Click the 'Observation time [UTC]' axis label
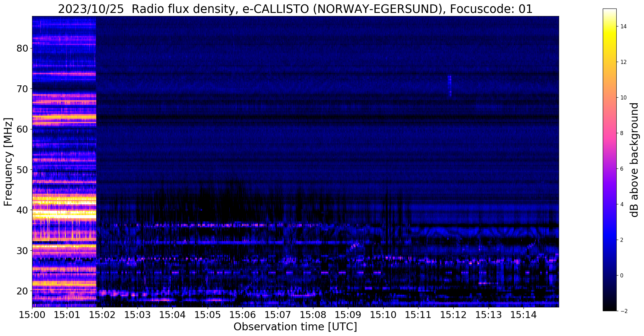 (x=295, y=327)
